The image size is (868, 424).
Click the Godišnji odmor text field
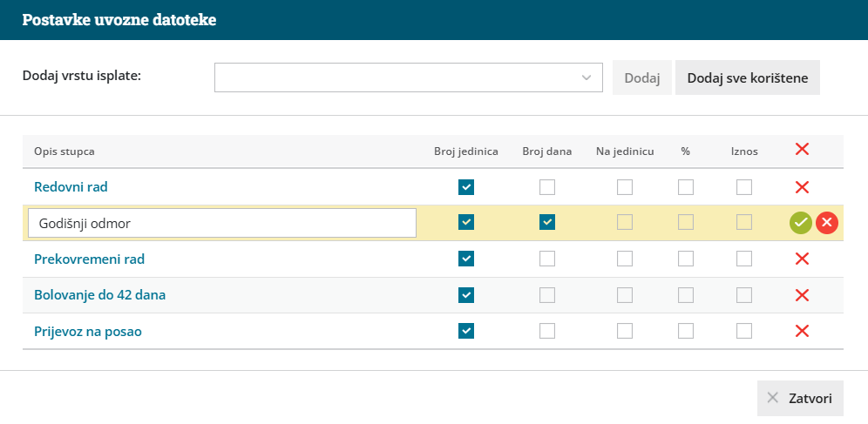tap(222, 223)
